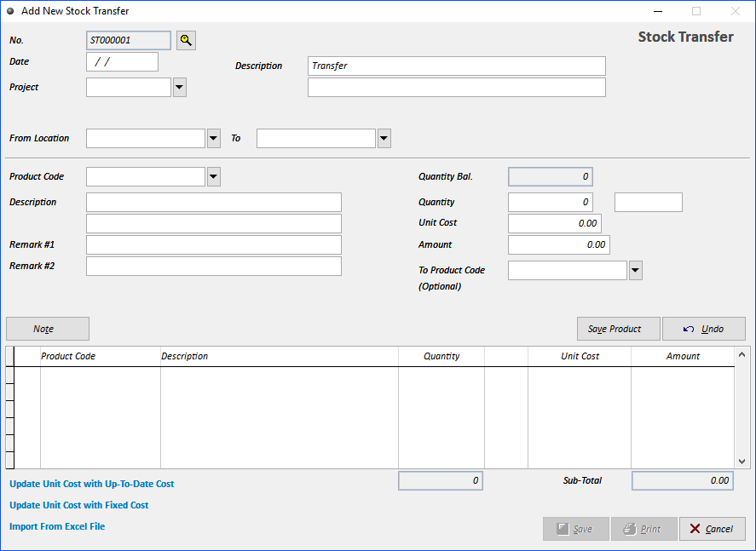Click the Print button
This screenshot has height=551, width=756.
(644, 529)
